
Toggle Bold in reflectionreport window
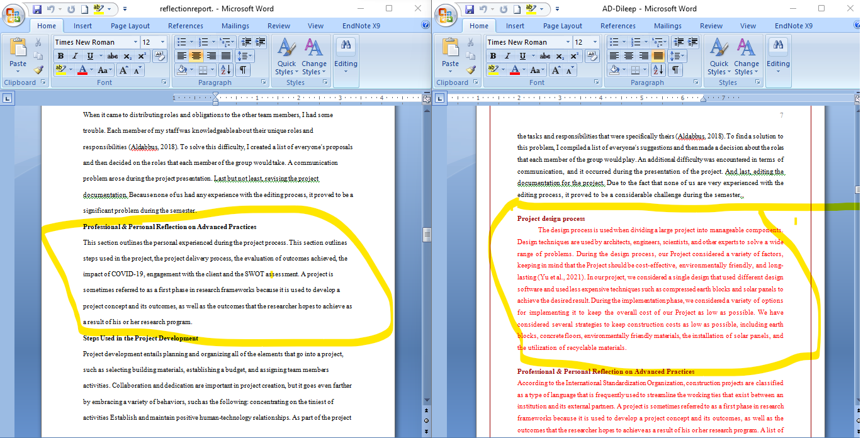pos(61,56)
